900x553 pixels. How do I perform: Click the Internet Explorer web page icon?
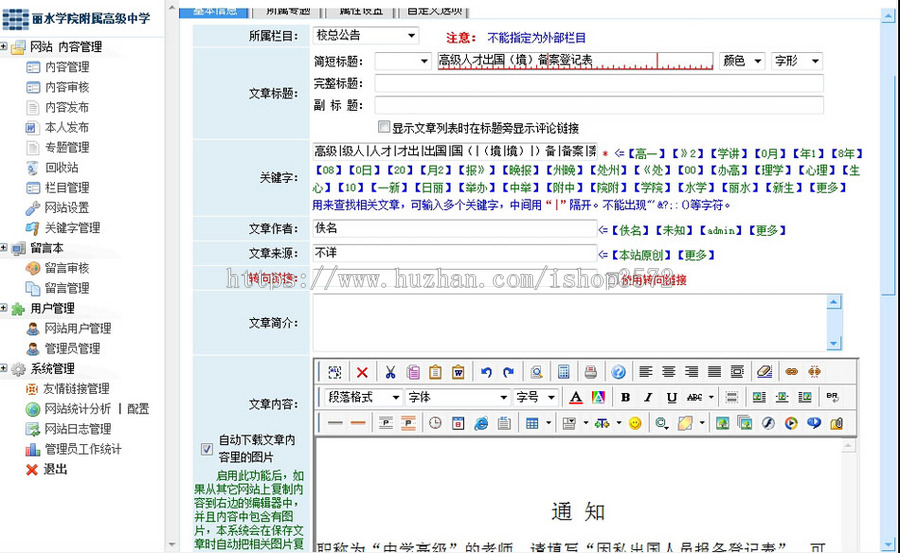(481, 424)
